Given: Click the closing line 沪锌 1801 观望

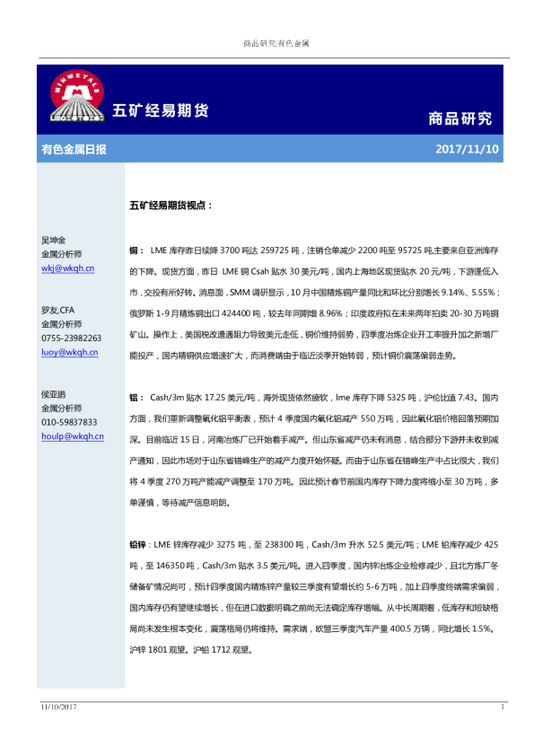Looking at the screenshot, I should tap(159, 650).
